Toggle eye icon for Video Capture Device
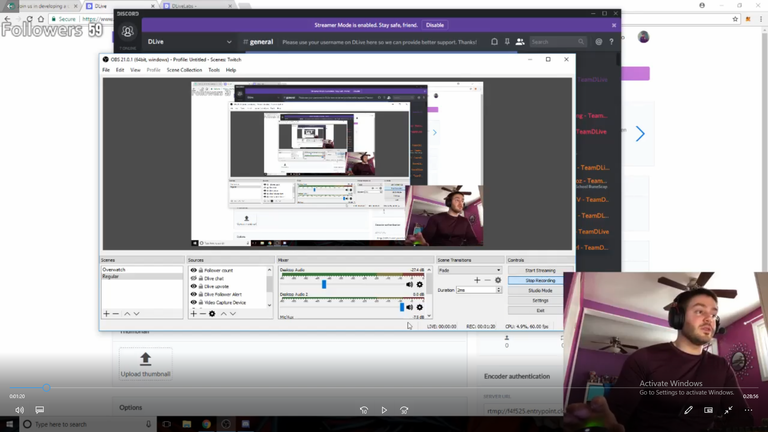The height and width of the screenshot is (432, 768). 194,302
